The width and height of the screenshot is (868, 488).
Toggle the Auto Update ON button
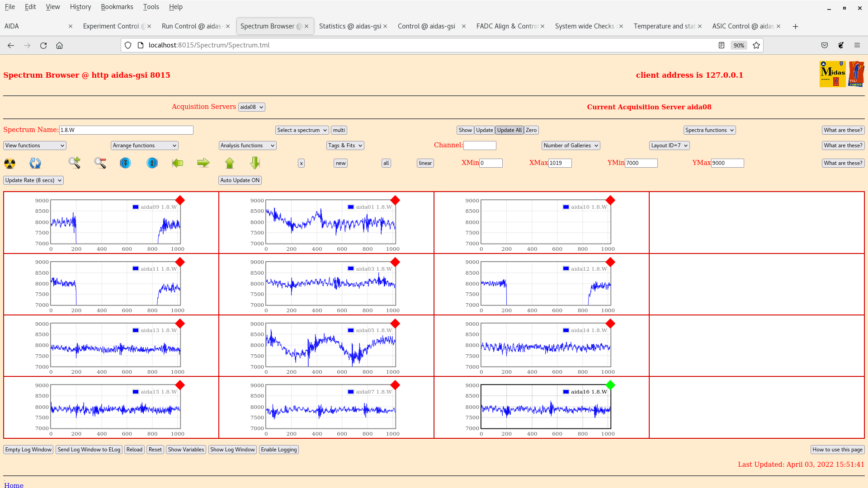[240, 180]
